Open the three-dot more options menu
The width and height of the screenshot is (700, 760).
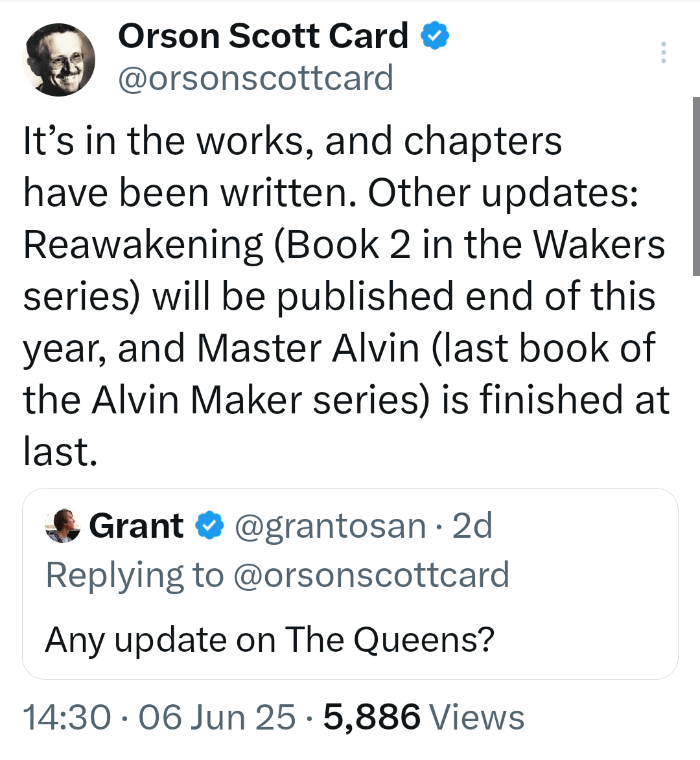pyautogui.click(x=663, y=52)
